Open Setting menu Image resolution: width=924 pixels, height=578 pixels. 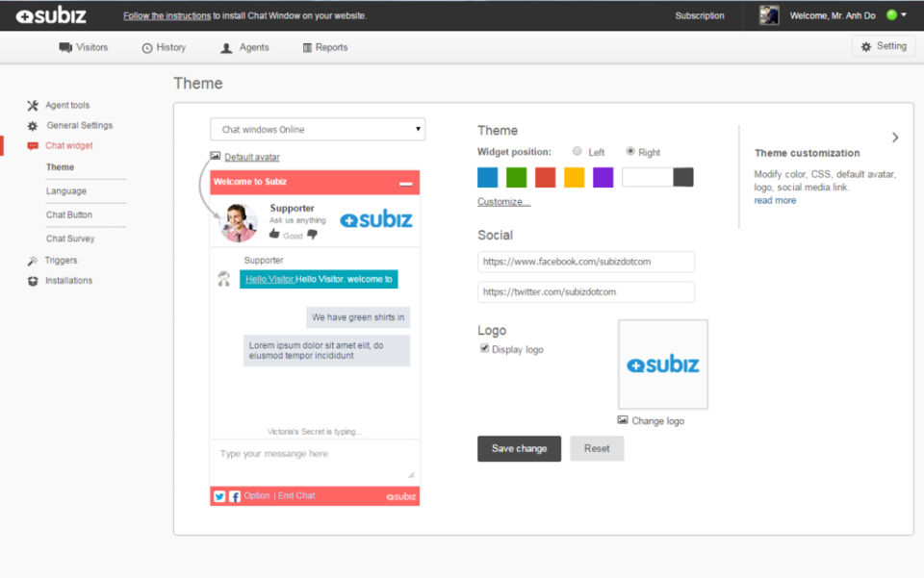click(884, 46)
